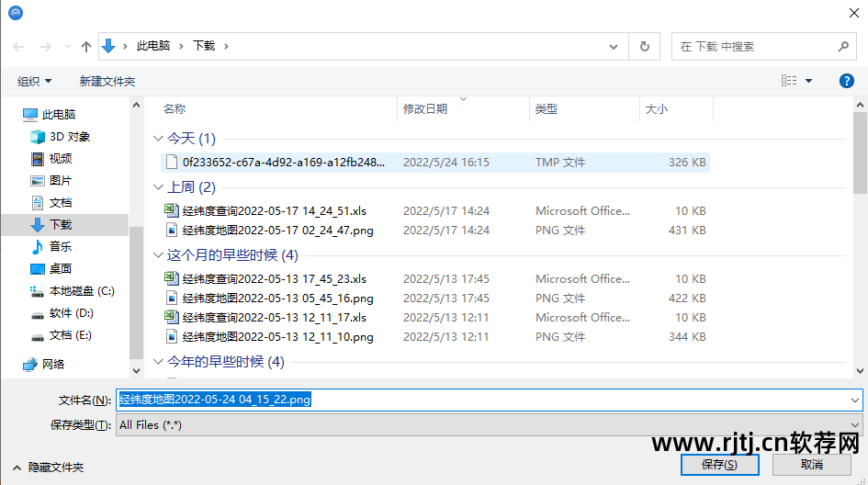Click the Up one level arrow icon
This screenshot has width=868, height=485.
[86, 46]
